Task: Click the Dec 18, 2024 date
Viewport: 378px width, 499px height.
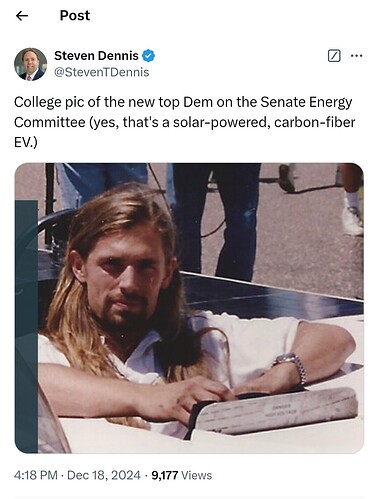Action: (104, 475)
